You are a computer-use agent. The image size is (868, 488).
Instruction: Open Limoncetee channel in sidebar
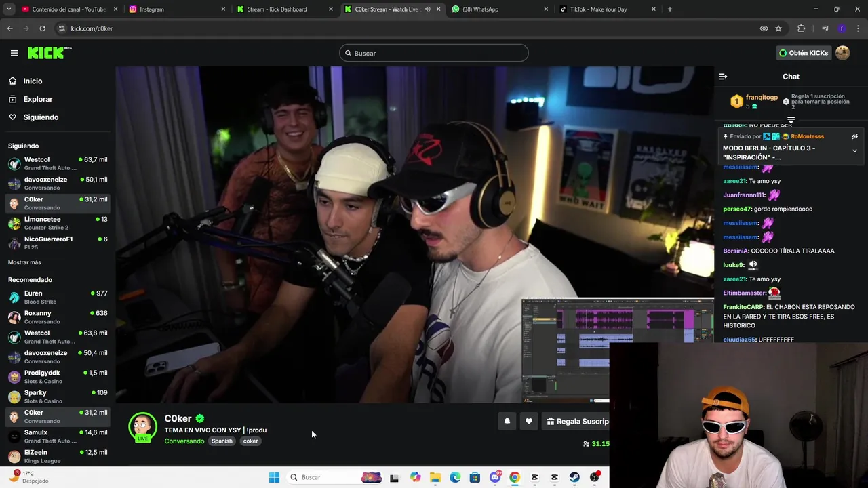click(58, 223)
